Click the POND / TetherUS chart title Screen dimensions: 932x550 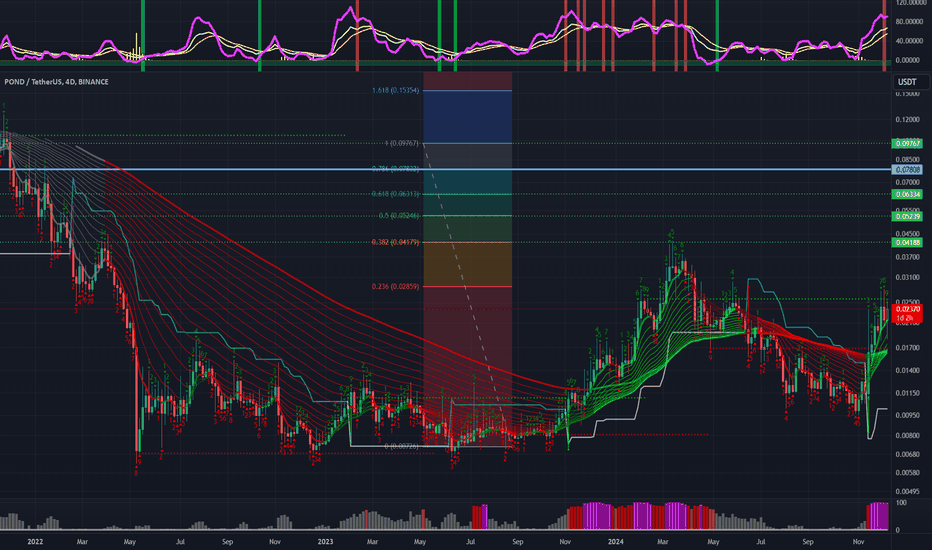point(56,82)
